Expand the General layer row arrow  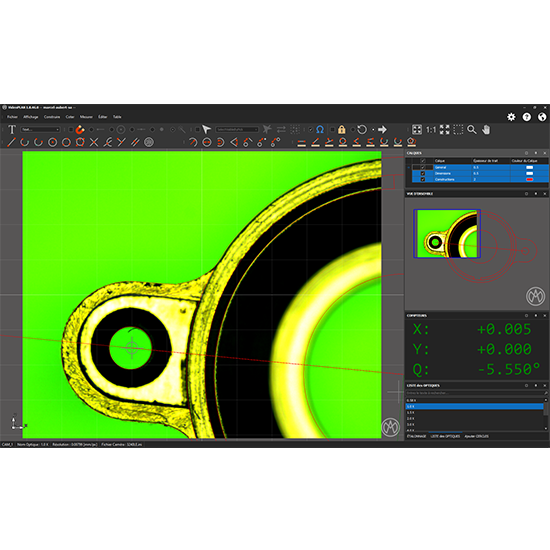[408, 167]
